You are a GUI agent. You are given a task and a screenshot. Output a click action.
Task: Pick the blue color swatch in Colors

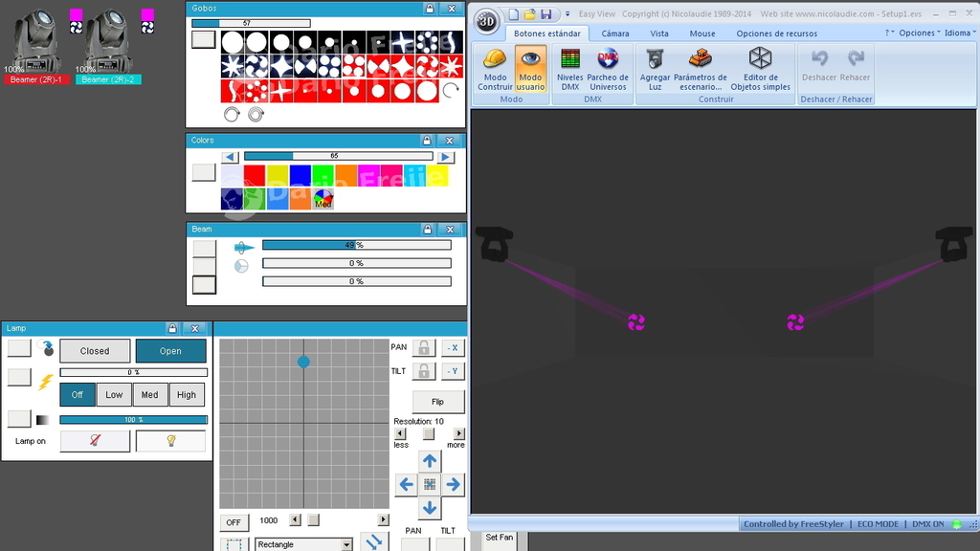(300, 176)
